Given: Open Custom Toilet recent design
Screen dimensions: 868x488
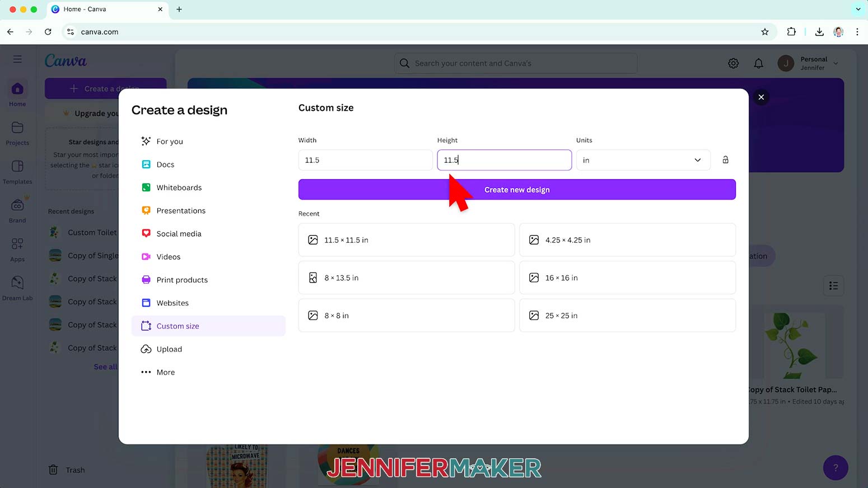Looking at the screenshot, I should 83,232.
